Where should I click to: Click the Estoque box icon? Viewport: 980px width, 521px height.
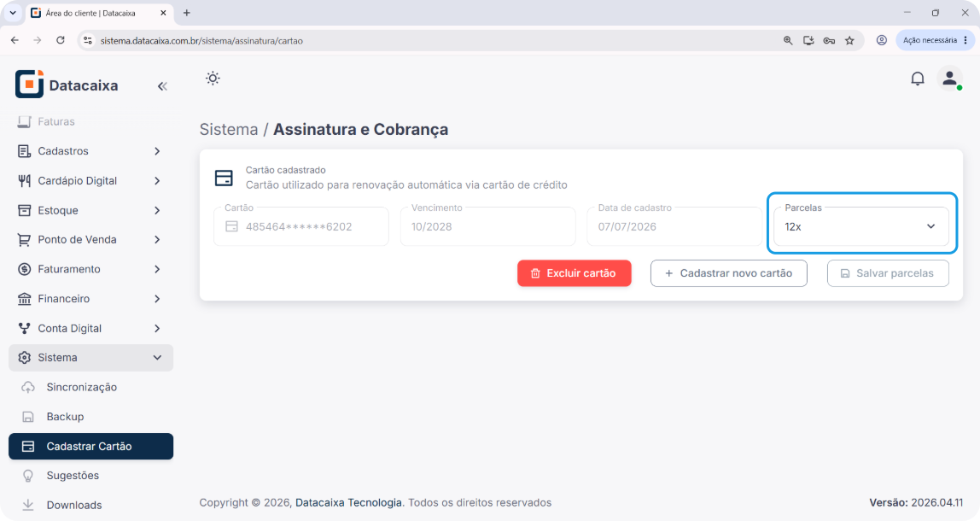[x=24, y=210]
